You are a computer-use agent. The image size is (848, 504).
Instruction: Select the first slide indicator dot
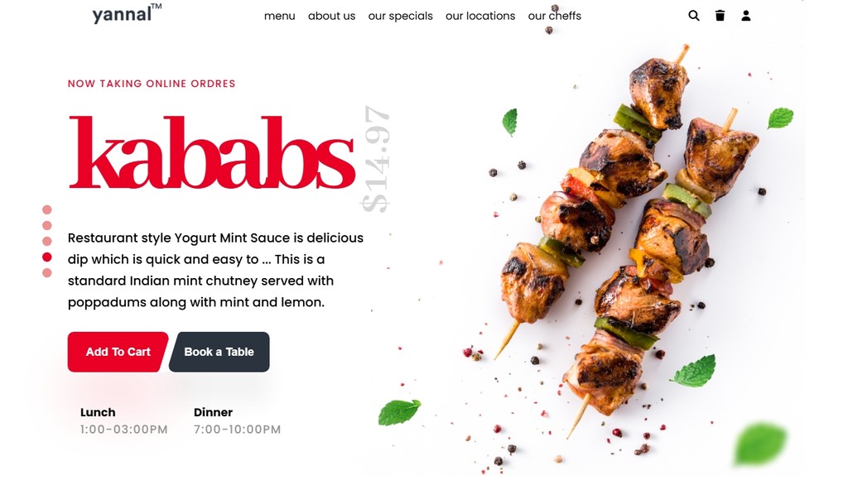tap(47, 209)
